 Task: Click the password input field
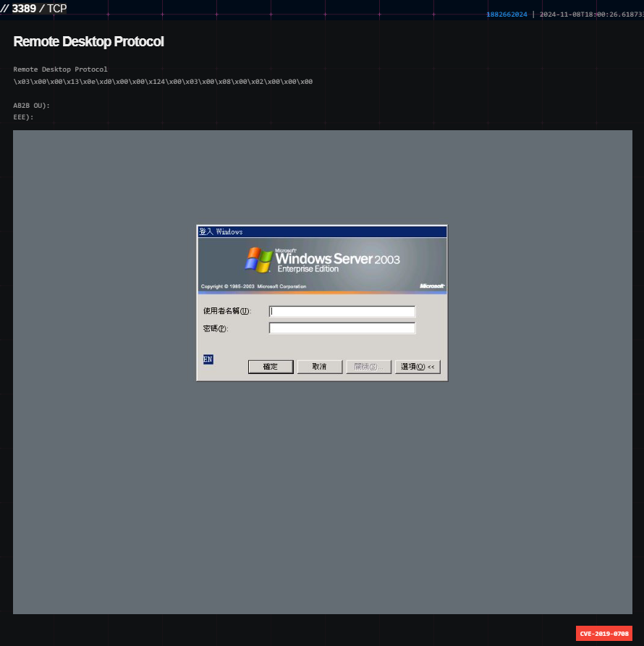tap(342, 328)
